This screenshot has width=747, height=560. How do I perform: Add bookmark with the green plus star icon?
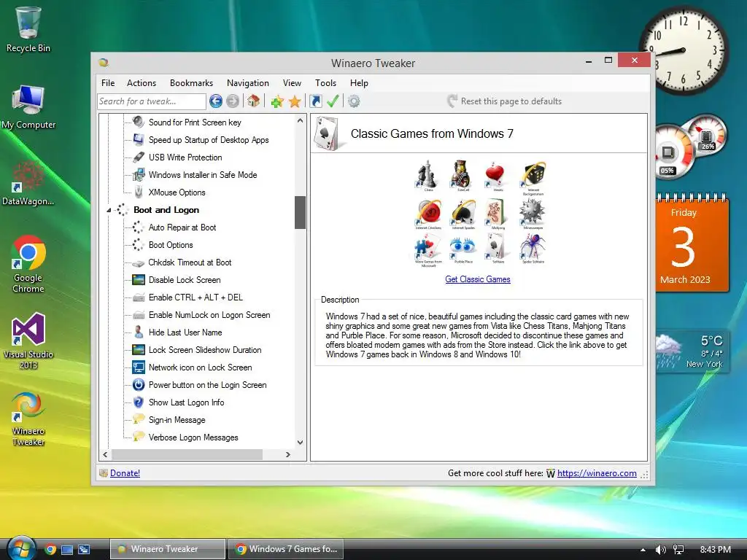tap(276, 101)
